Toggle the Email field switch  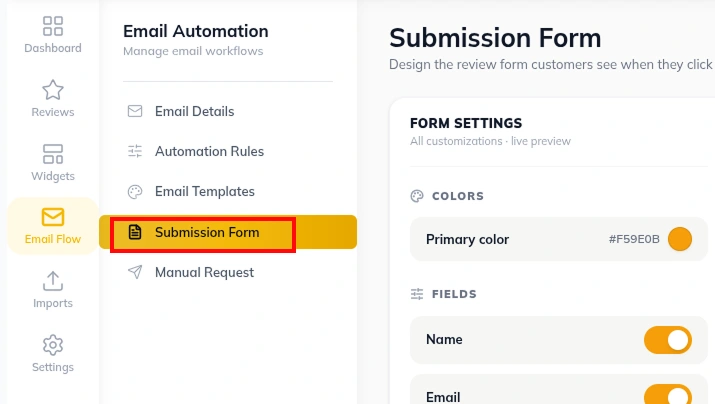[668, 395]
